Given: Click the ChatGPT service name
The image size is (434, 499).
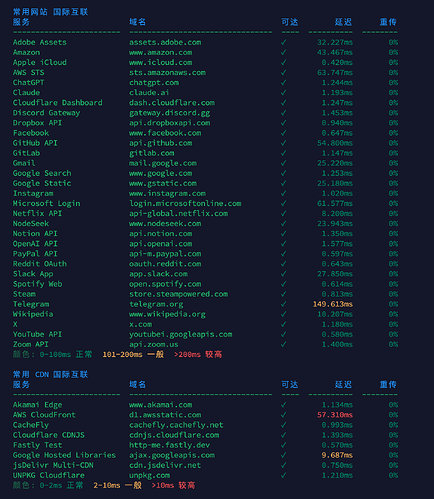Looking at the screenshot, I should 28,82.
